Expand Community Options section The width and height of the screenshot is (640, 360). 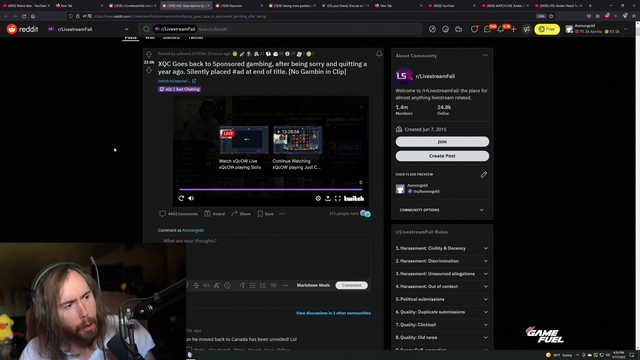click(x=442, y=210)
